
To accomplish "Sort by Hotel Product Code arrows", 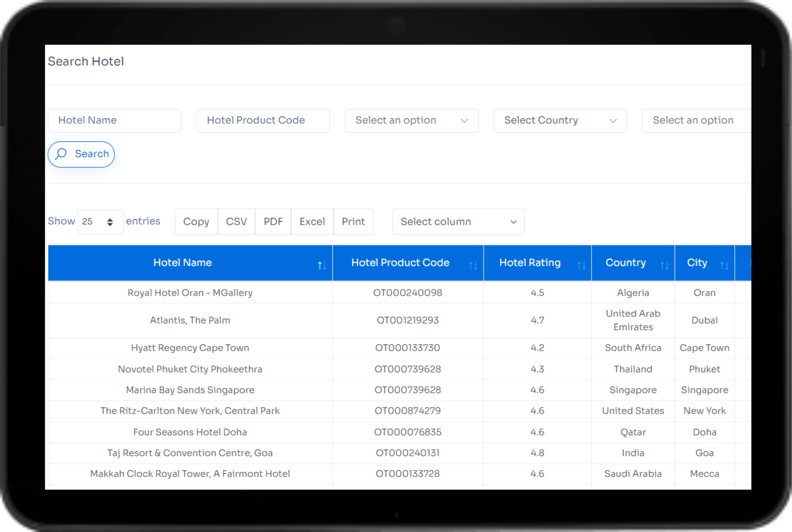I will coord(473,265).
